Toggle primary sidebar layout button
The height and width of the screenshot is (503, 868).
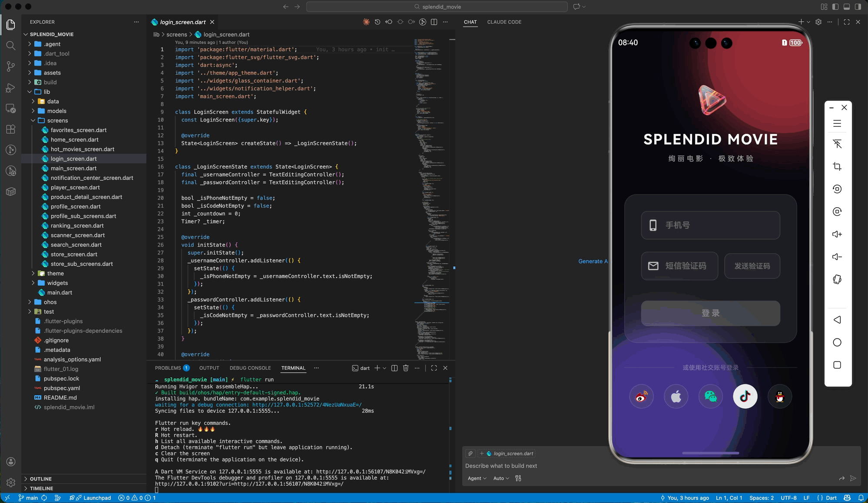tap(835, 7)
